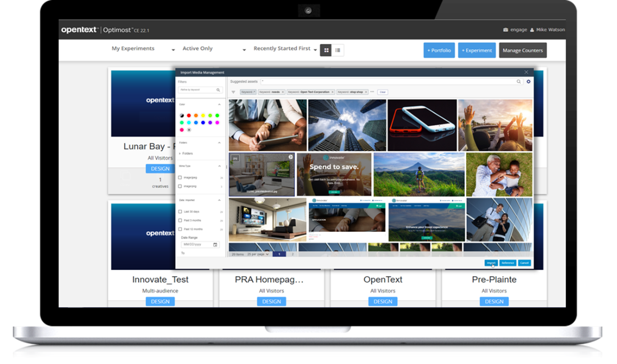Check the image/jpeg mime type filter
Screen dimensions: 617x364
(x=180, y=178)
